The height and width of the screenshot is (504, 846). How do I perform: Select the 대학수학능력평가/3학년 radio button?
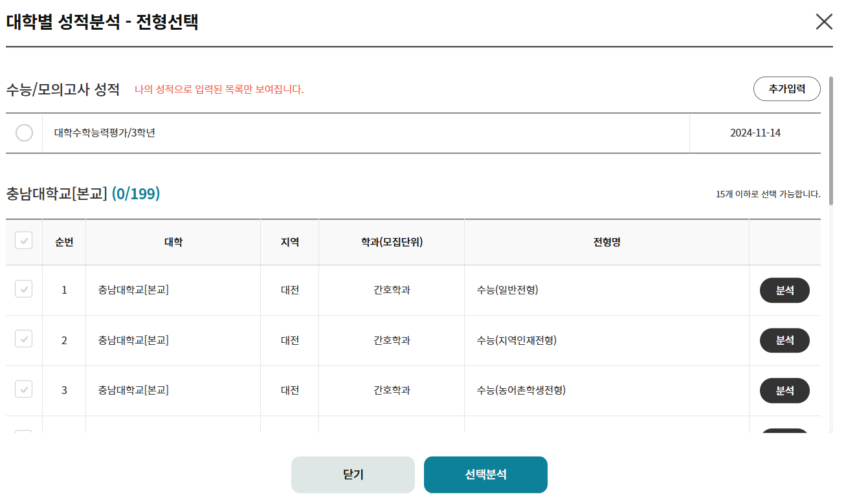(24, 133)
